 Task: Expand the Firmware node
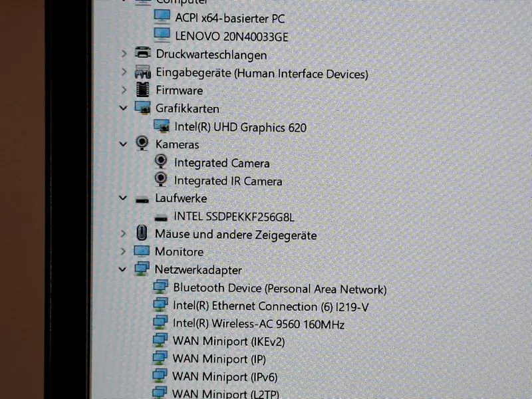pyautogui.click(x=124, y=90)
